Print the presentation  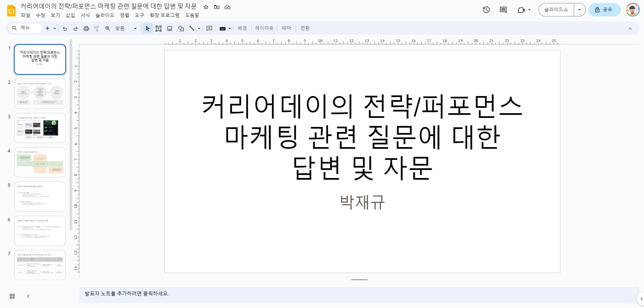click(x=86, y=29)
